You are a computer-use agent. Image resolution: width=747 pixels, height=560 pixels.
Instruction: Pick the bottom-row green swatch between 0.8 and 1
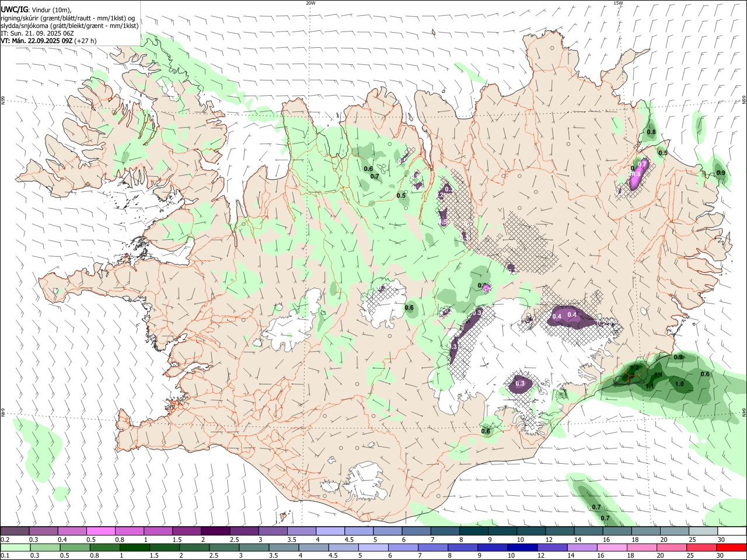(104, 547)
